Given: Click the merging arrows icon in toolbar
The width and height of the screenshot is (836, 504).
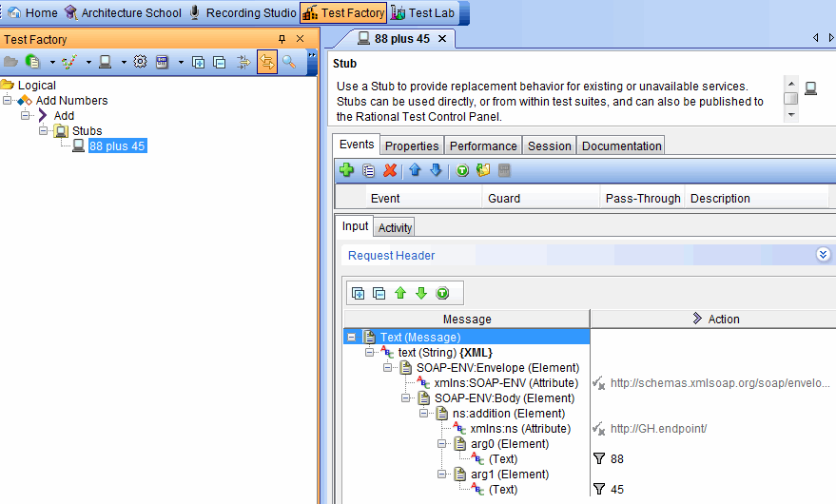Looking at the screenshot, I should (x=243, y=62).
